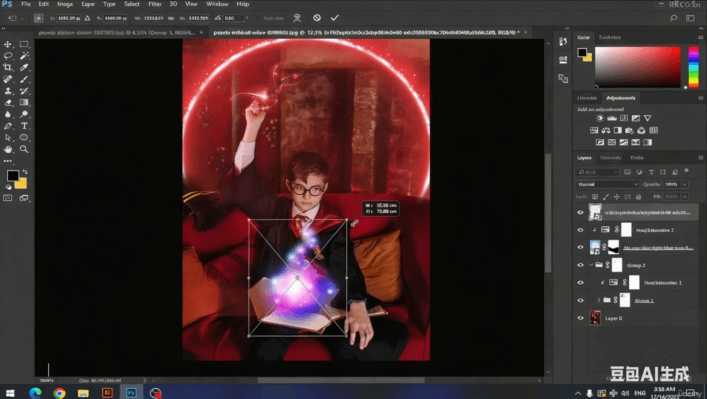Pick a red in the color field
707x399 pixels.
point(638,67)
